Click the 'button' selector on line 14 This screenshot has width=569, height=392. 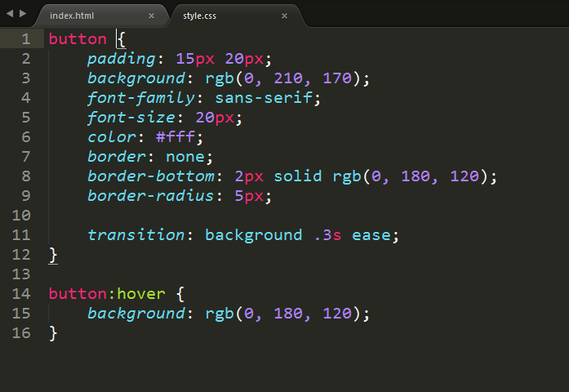tap(78, 294)
